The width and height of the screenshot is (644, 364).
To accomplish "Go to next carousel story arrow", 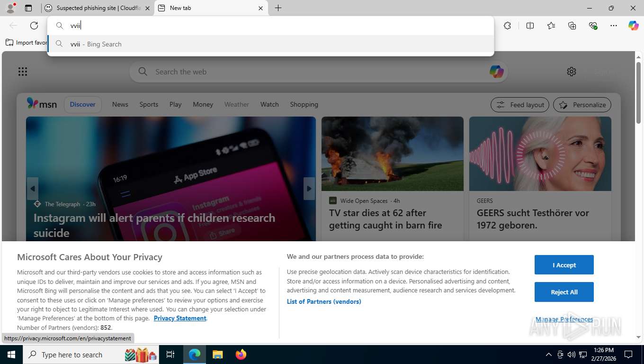I will 309,189.
